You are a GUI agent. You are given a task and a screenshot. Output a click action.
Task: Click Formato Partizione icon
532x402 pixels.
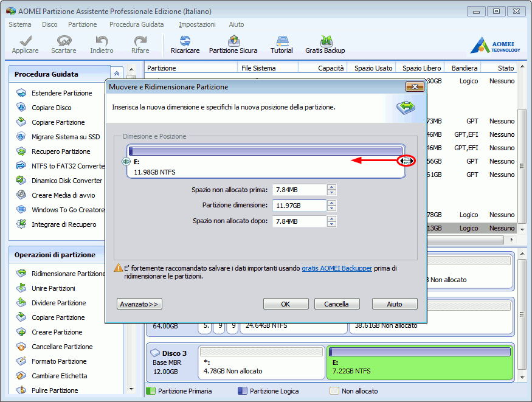21,361
